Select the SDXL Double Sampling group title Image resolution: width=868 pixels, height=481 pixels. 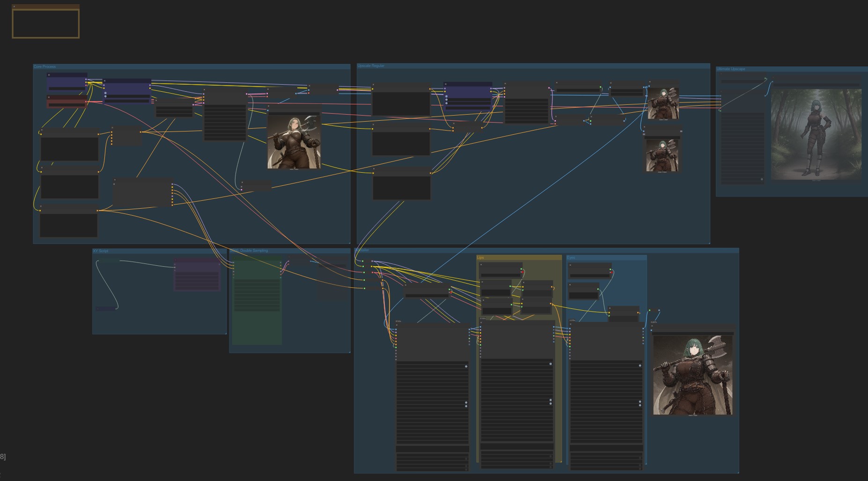click(x=249, y=250)
